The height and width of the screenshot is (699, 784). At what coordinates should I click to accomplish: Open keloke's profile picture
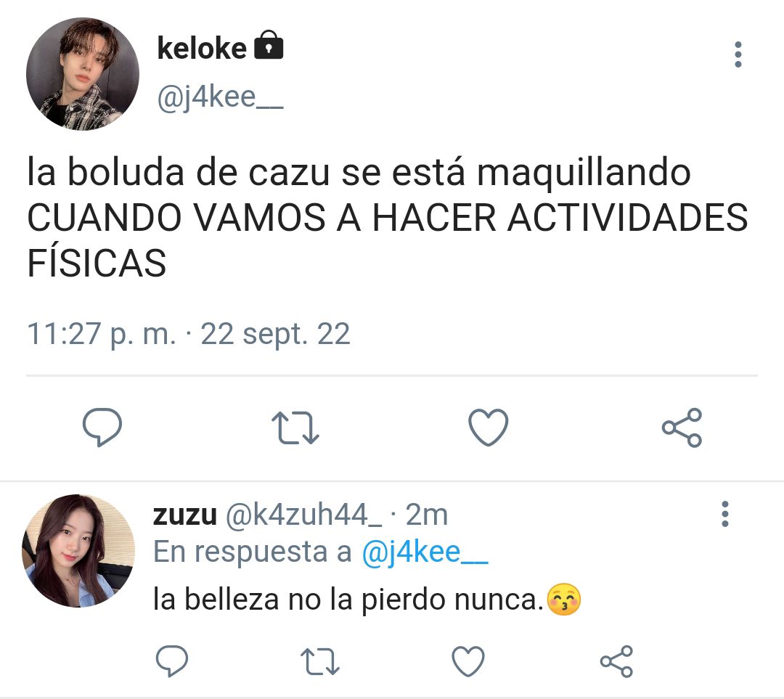(83, 74)
